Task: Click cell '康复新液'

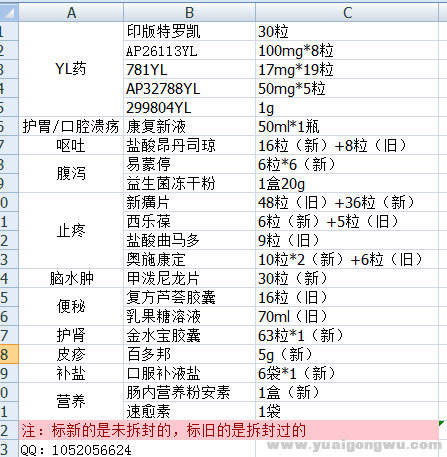Action: pyautogui.click(x=189, y=126)
